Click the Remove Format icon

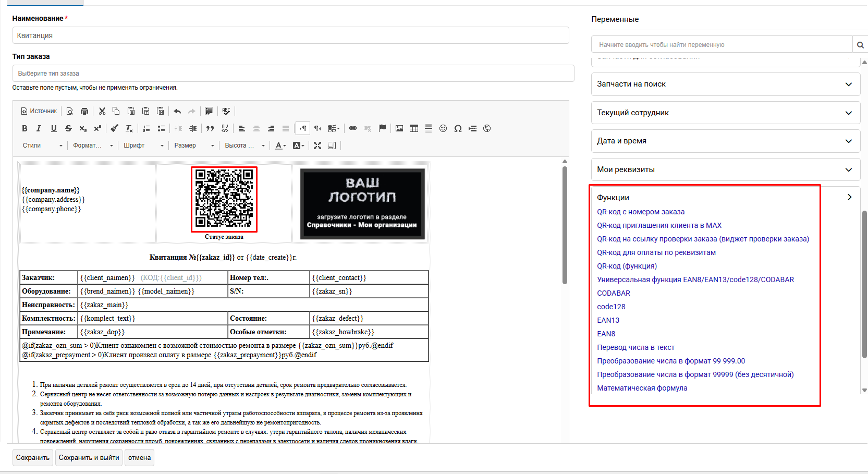click(129, 128)
